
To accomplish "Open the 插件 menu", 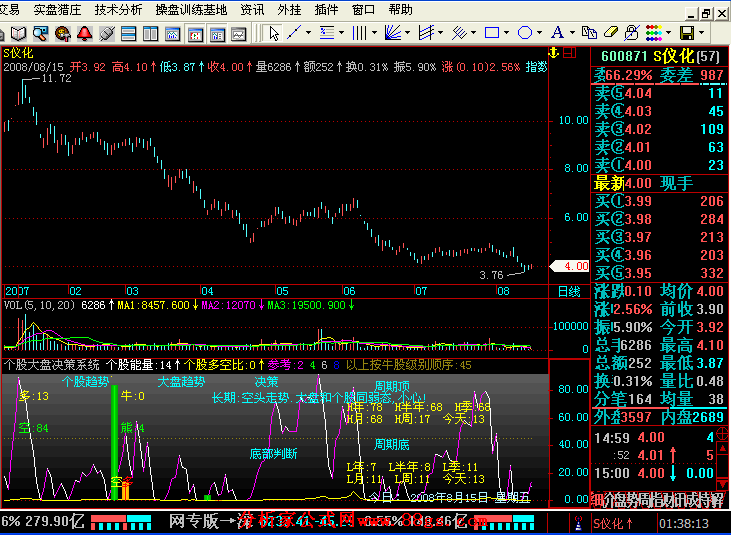I will [326, 9].
